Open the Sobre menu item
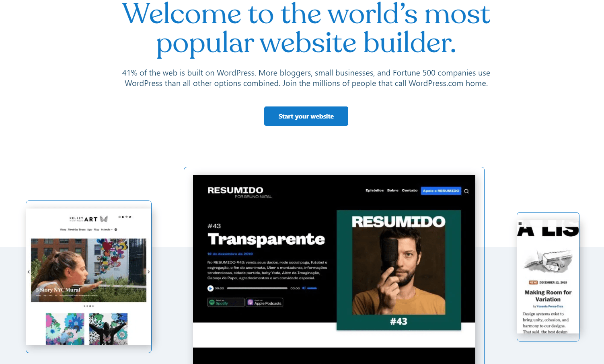This screenshot has height=364, width=604. [x=392, y=190]
